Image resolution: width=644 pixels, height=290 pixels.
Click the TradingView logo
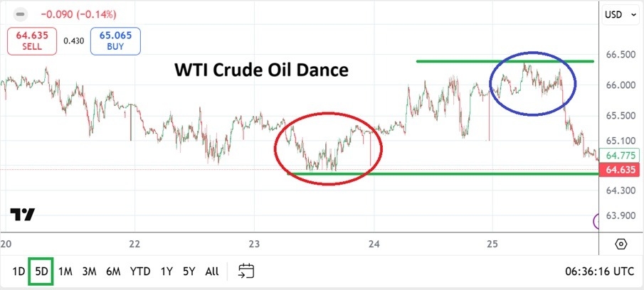(x=23, y=215)
